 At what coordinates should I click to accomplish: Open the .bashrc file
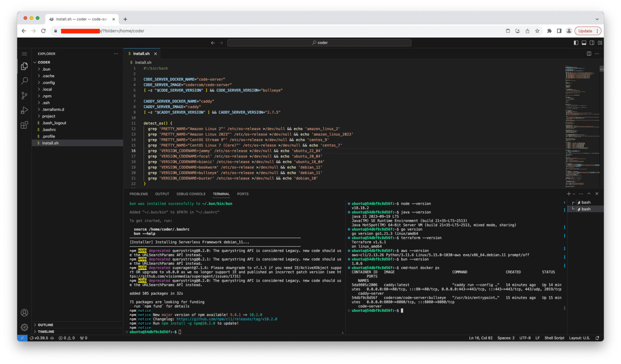click(78, 129)
